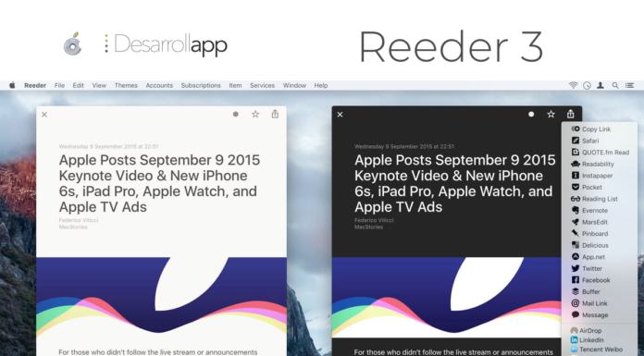Open the View menu
The height and width of the screenshot is (356, 644).
point(99,85)
